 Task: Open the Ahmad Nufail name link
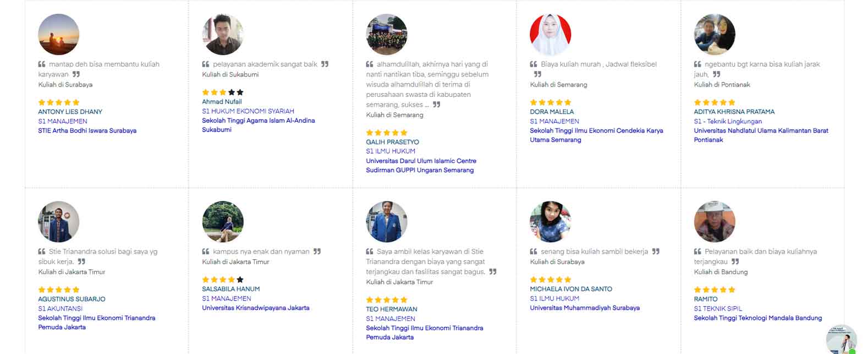(222, 102)
